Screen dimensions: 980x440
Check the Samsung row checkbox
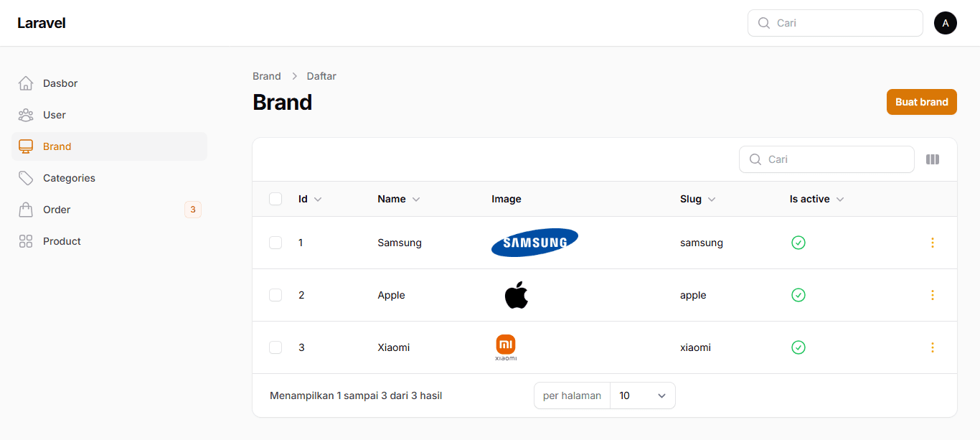pyautogui.click(x=275, y=243)
